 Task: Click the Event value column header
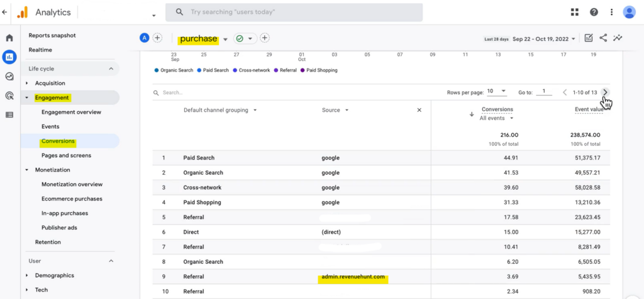click(589, 109)
